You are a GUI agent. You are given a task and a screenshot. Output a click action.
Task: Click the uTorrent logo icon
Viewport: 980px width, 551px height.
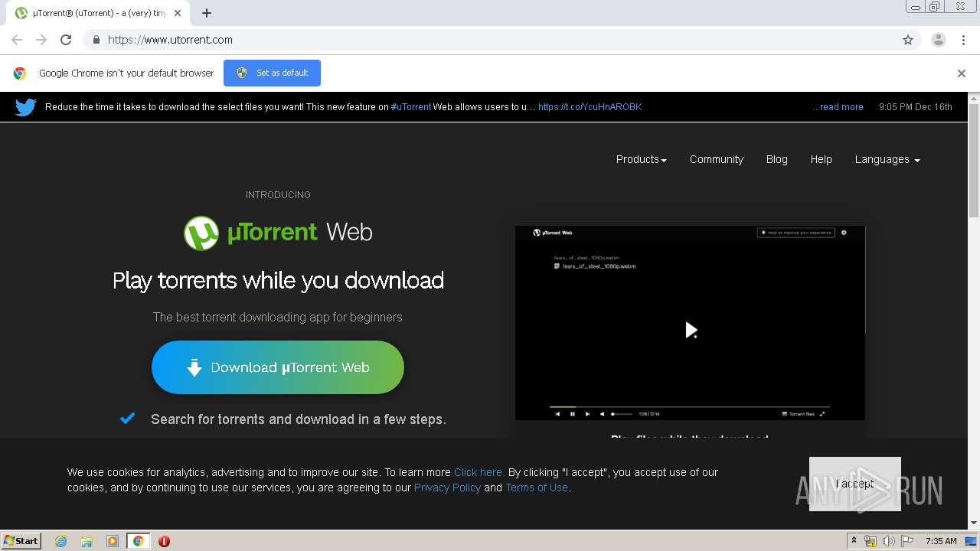pos(201,233)
